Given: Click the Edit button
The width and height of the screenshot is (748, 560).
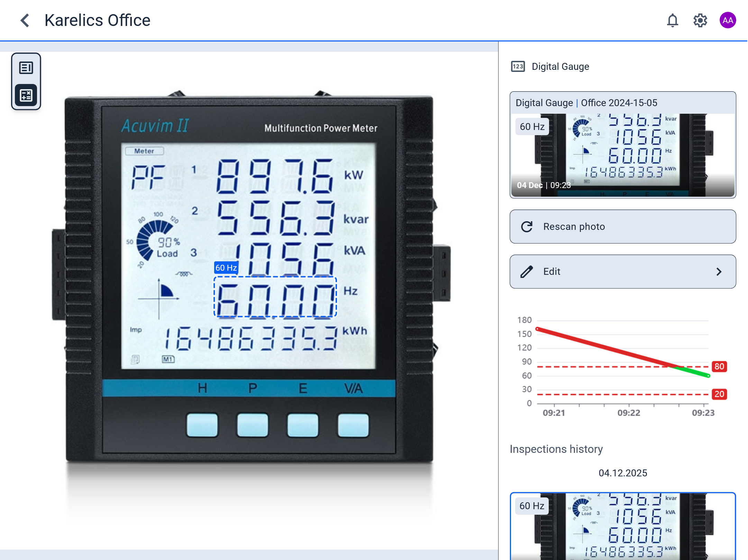Looking at the screenshot, I should [622, 272].
